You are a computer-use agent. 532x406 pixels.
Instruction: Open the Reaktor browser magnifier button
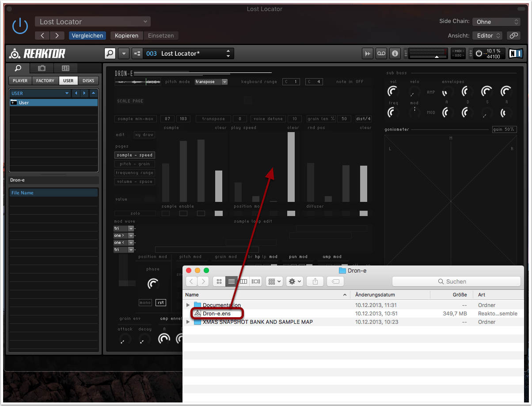110,53
